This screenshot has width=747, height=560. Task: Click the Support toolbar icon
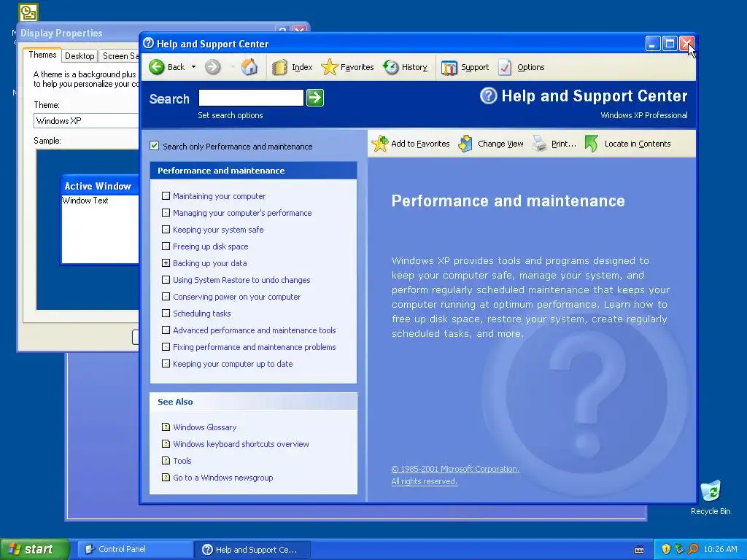[449, 68]
